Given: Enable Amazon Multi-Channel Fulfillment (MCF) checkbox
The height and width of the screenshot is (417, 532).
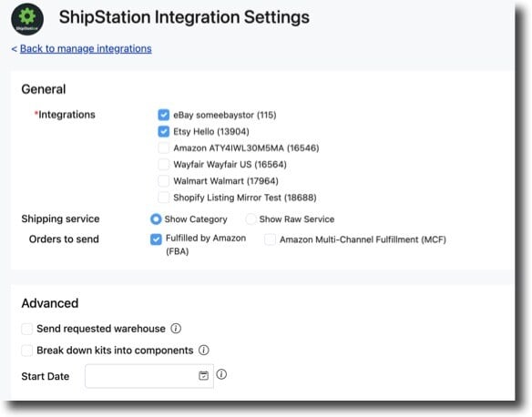Looking at the screenshot, I should point(270,239).
